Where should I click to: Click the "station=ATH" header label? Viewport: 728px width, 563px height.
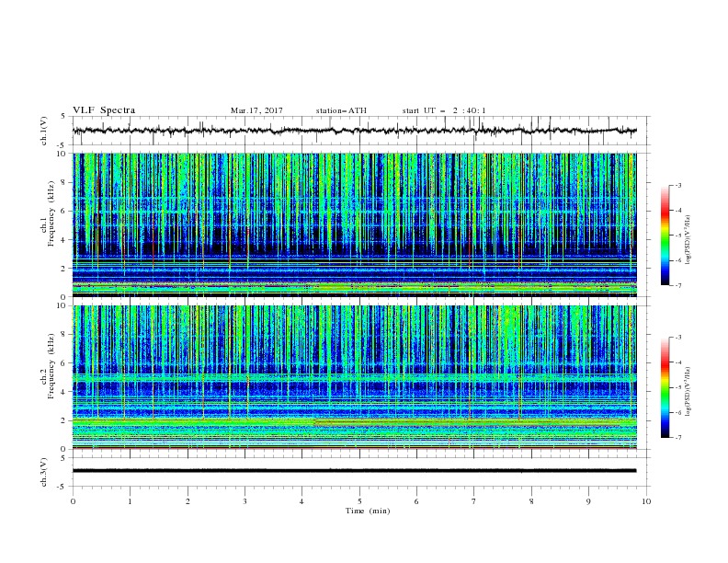[341, 110]
